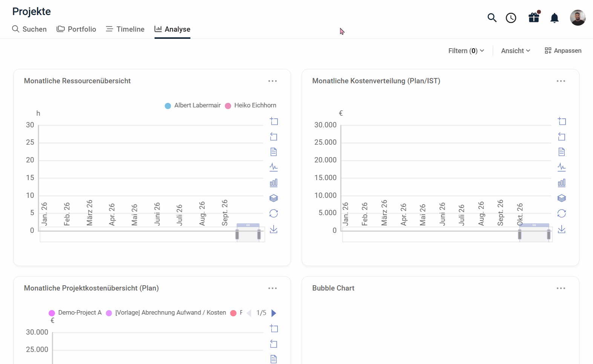
Task: Toggle Heiko Eichhorn series in legend
Action: click(x=251, y=106)
